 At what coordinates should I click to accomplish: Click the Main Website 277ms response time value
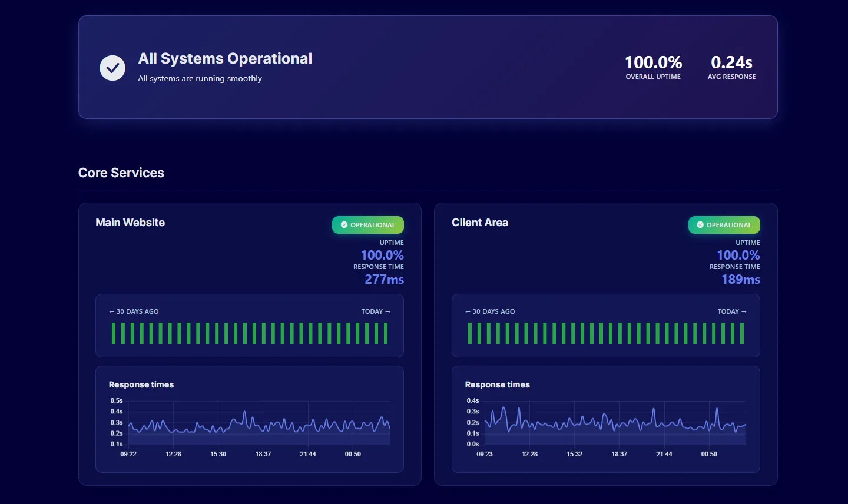click(x=384, y=280)
